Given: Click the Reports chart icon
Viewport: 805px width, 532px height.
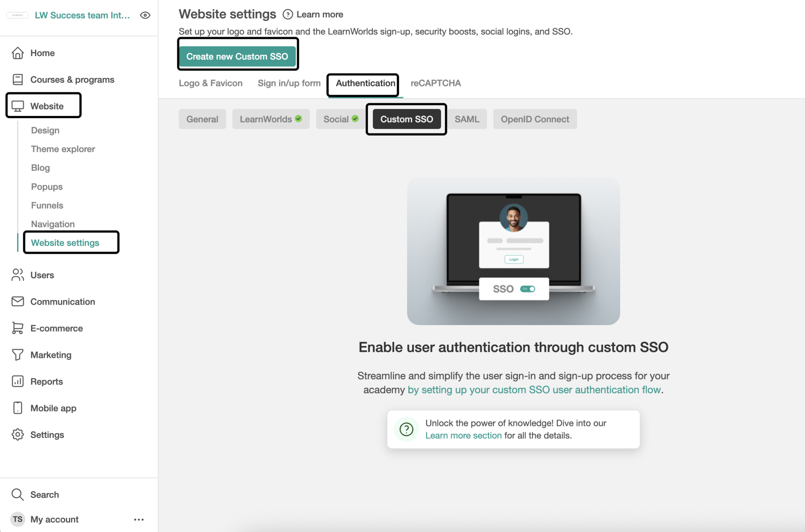Looking at the screenshot, I should (18, 382).
